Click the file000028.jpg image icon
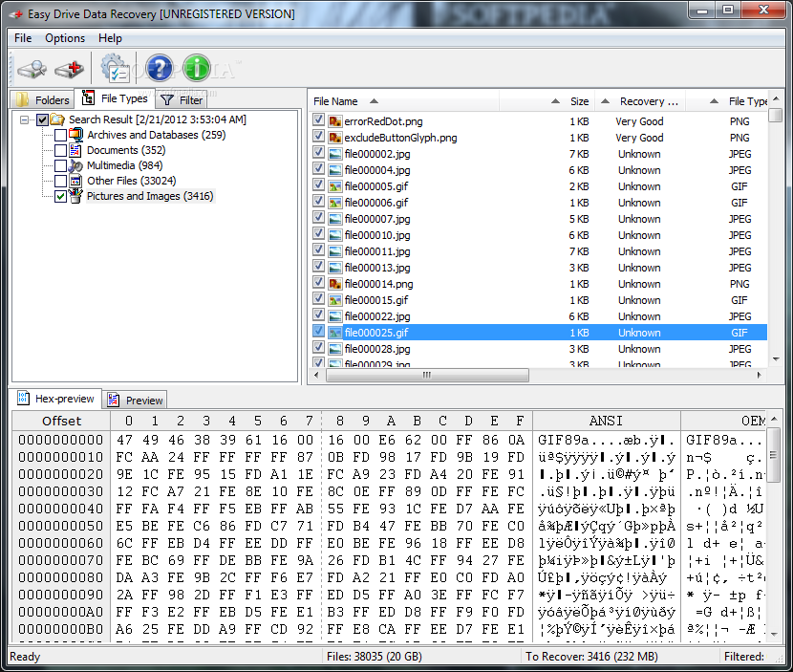Image resolution: width=793 pixels, height=672 pixels. click(334, 349)
